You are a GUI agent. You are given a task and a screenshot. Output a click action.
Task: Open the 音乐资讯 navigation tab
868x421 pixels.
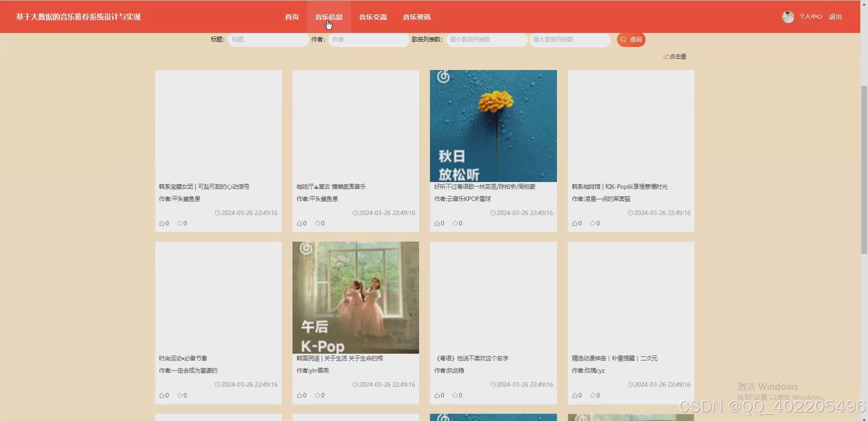click(416, 17)
